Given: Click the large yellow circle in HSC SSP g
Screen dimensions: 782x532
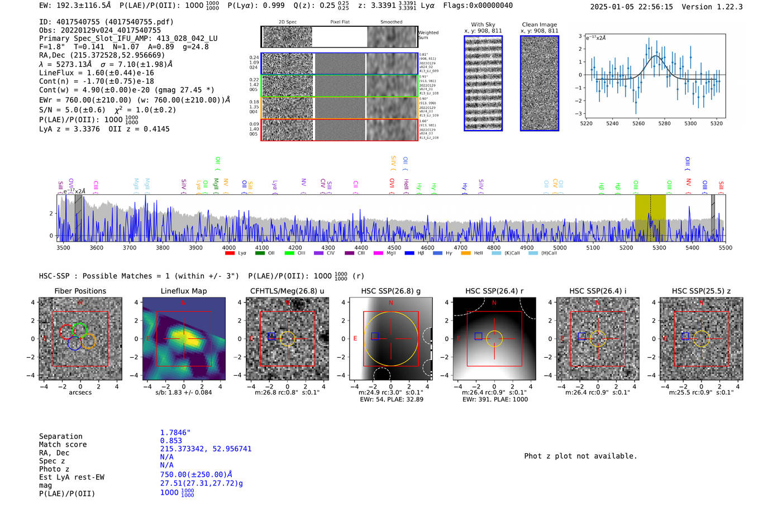Looking at the screenshot, I should (x=391, y=339).
